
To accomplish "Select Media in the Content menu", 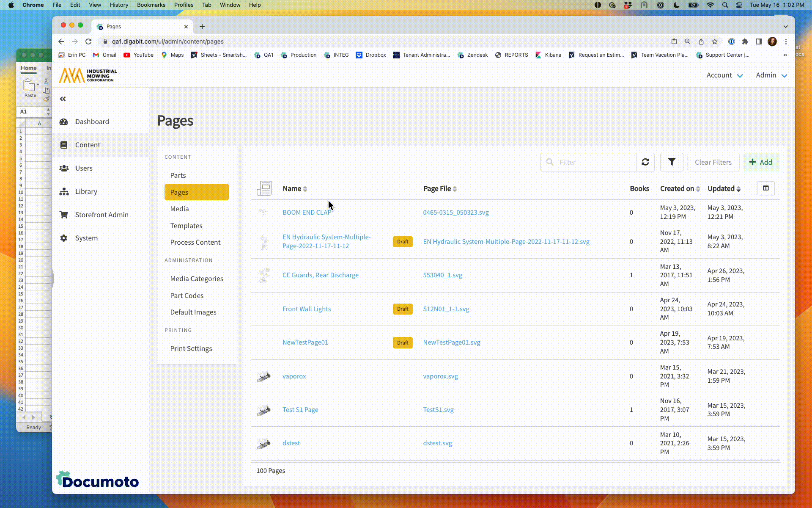I will (x=179, y=209).
